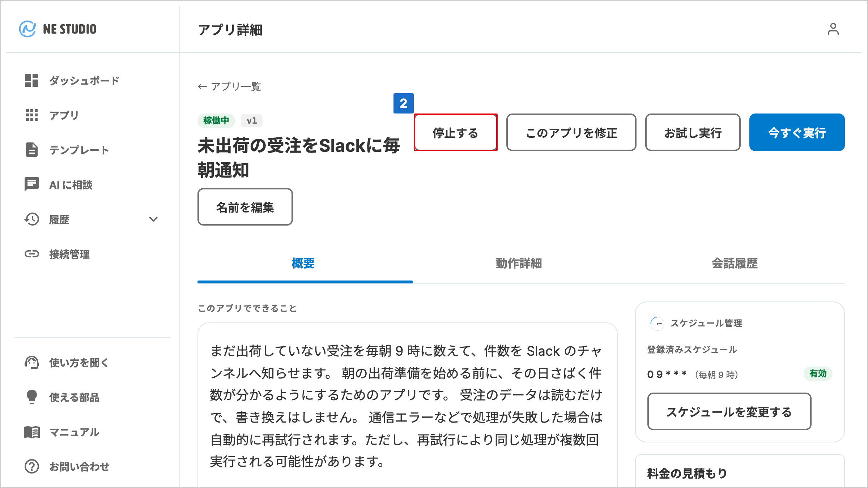
Task: Run お試し実行 button
Action: click(693, 132)
